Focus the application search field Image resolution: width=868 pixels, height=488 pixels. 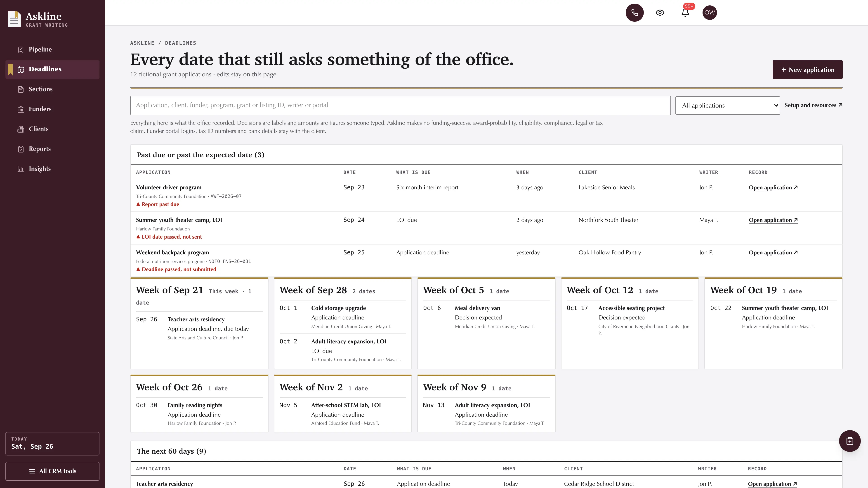(x=400, y=106)
